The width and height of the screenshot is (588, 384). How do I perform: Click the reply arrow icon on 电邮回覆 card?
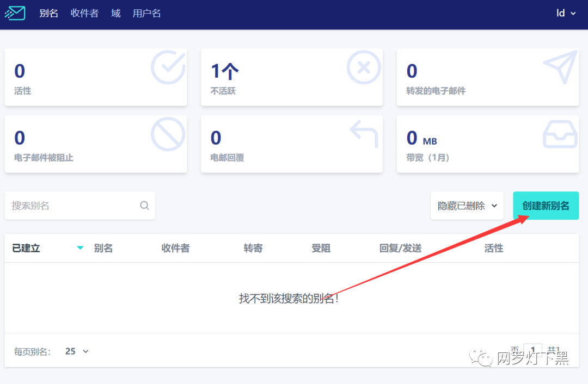pos(364,134)
